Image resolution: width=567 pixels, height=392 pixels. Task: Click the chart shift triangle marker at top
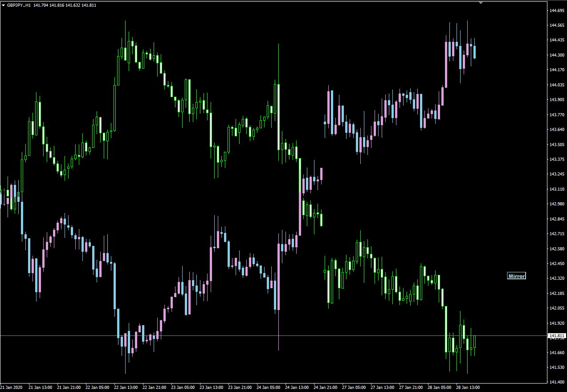(481, 3)
